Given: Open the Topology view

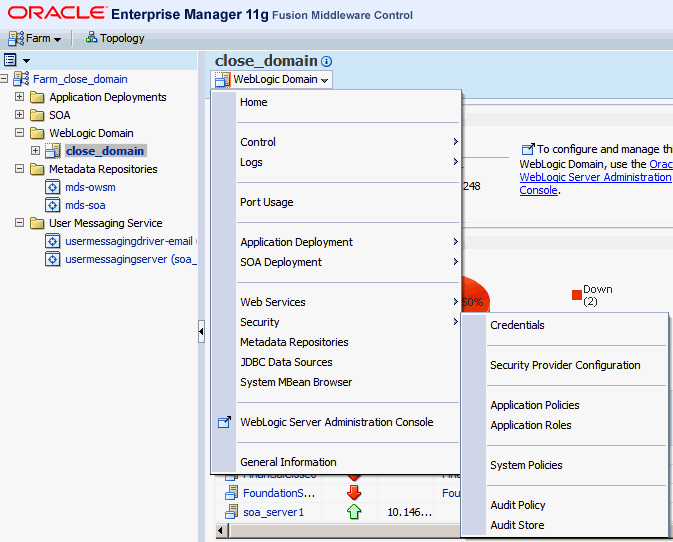Looking at the screenshot, I should [115, 38].
